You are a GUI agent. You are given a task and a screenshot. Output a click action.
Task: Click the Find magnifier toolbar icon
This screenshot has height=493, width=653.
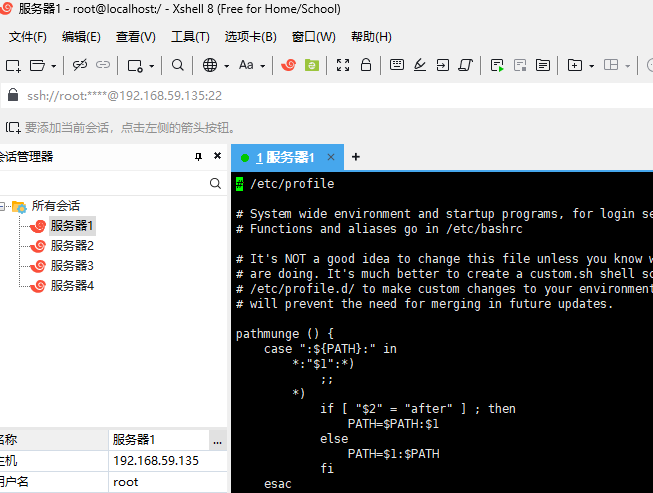point(178,65)
